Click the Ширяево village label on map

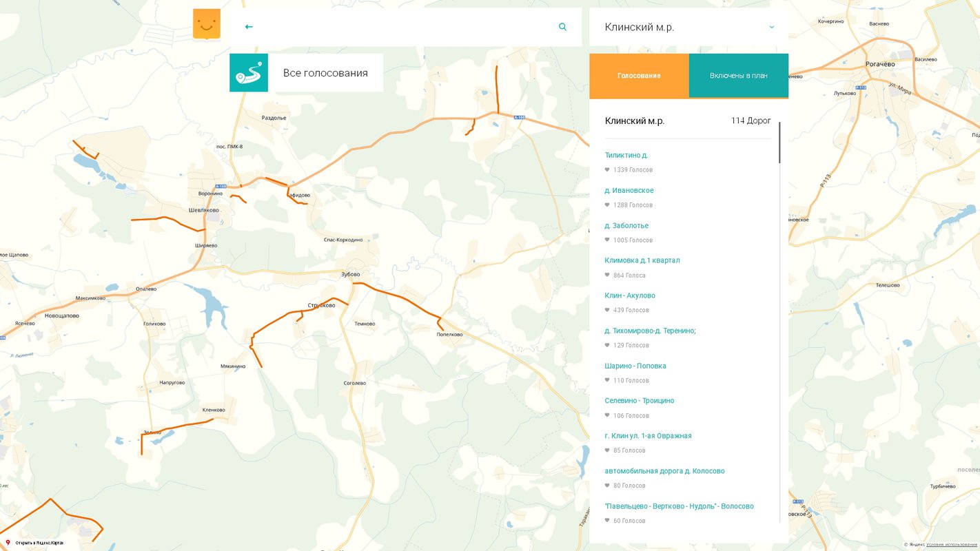[x=206, y=245]
